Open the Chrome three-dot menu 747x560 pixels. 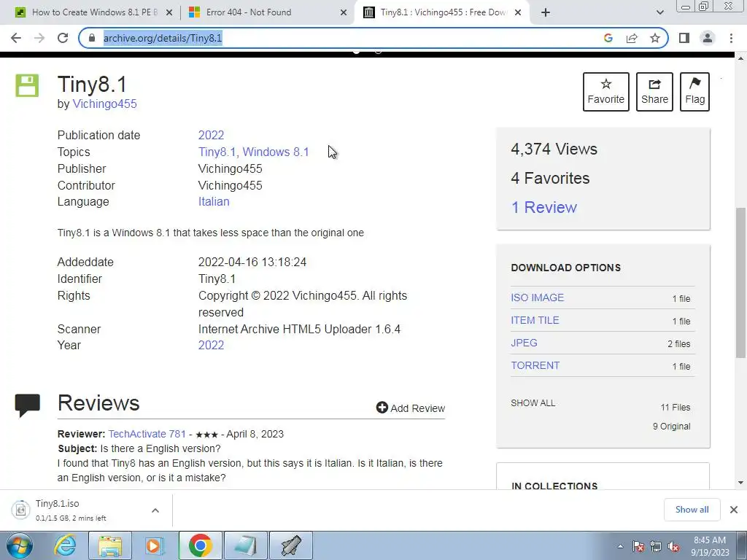[x=731, y=38]
